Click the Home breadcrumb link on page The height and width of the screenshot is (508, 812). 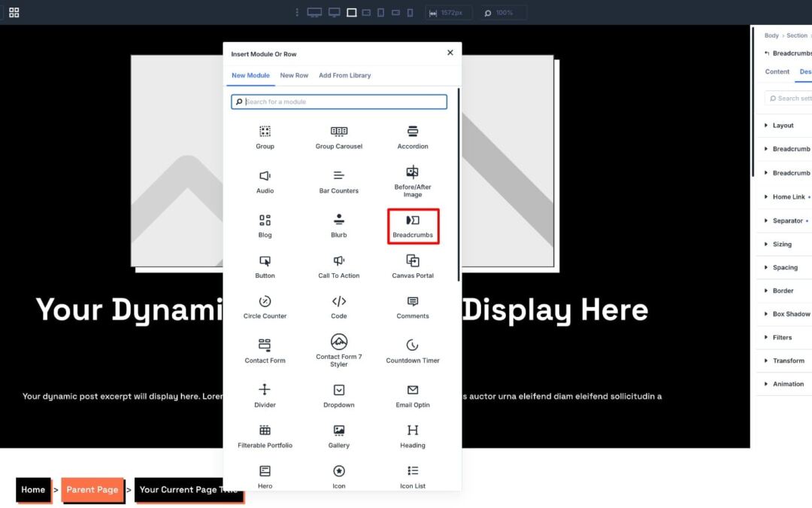pyautogui.click(x=33, y=489)
